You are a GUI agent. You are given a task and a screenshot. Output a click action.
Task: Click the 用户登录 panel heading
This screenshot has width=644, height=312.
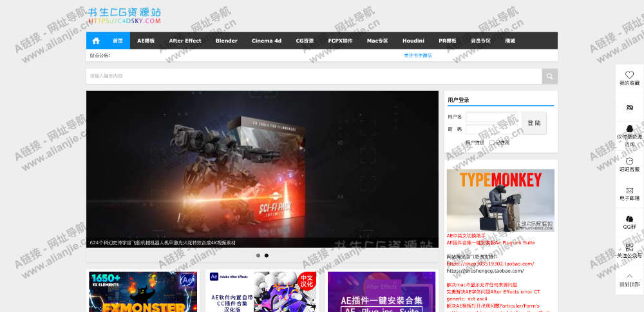click(459, 100)
